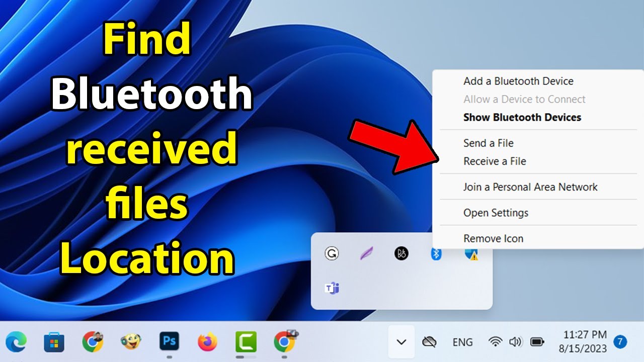This screenshot has width=644, height=362.
Task: Open Wi-Fi network settings icon
Action: [496, 342]
